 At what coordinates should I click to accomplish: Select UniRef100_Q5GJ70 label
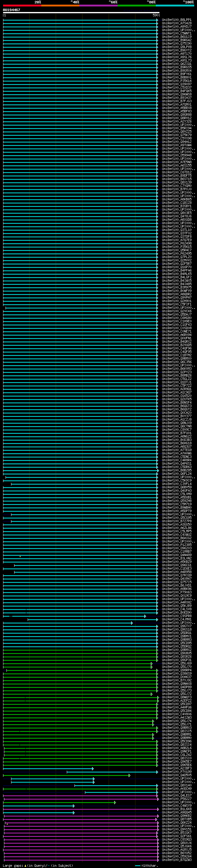[x=176, y=667]
